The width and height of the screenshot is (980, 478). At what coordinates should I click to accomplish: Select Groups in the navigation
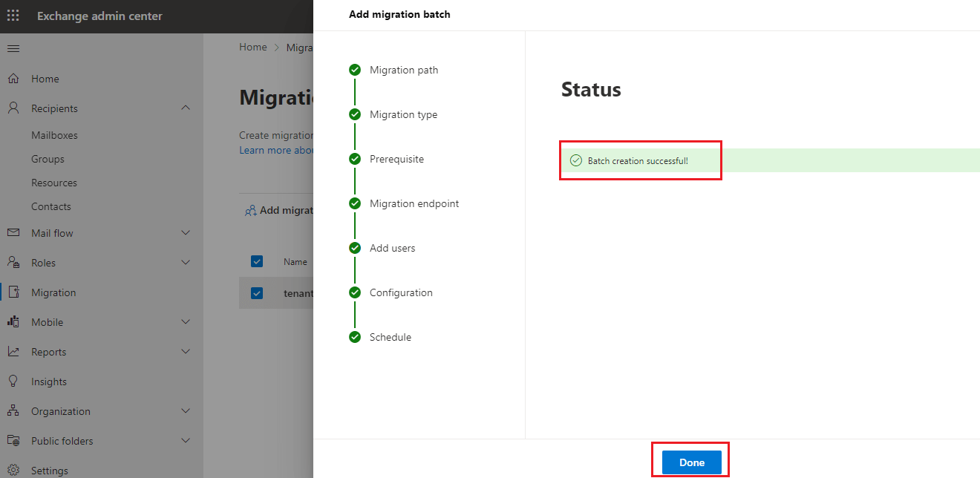(48, 159)
